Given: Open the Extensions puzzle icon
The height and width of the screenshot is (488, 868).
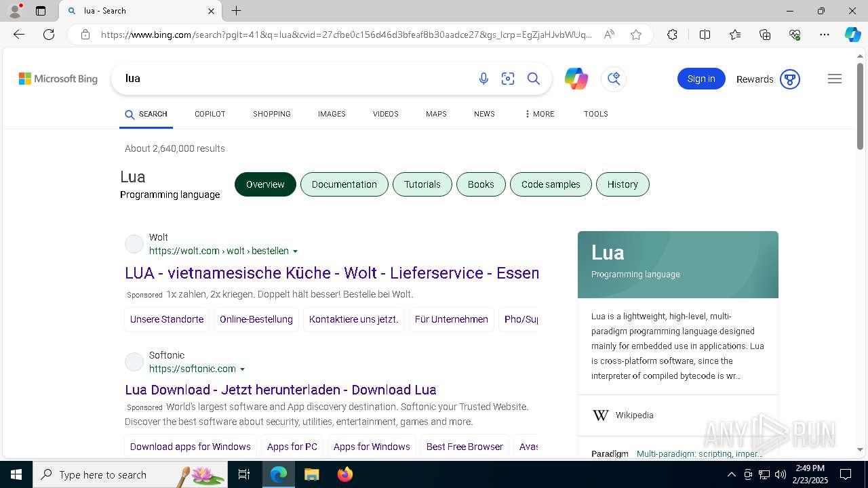Looking at the screenshot, I should pos(672,35).
